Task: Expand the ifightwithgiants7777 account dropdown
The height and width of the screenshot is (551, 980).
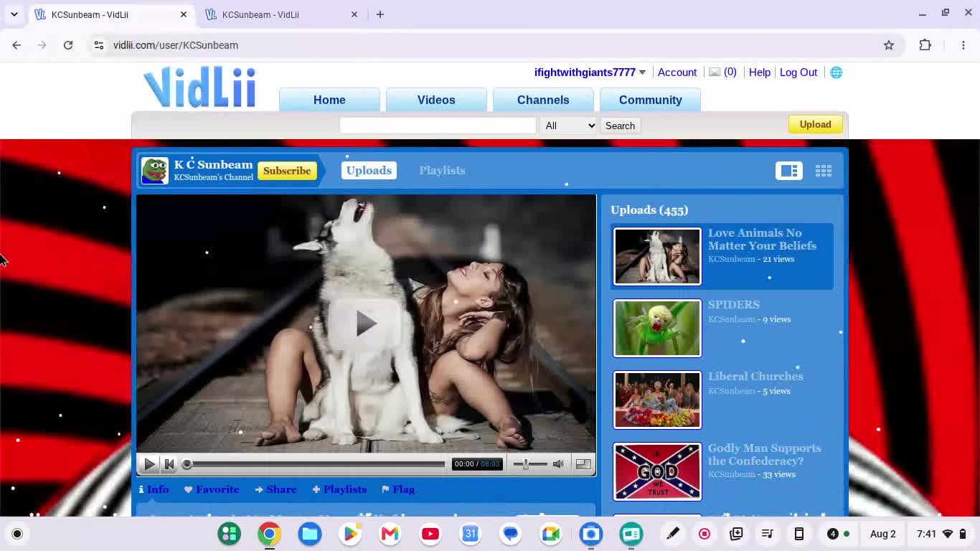Action: pos(642,72)
